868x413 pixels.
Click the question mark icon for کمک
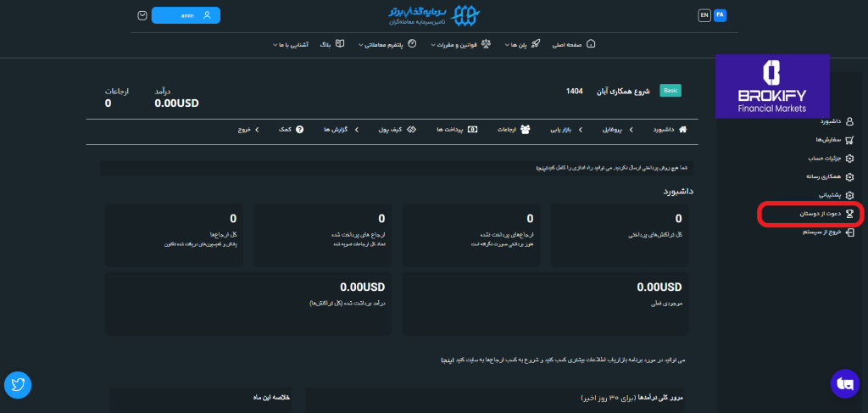[299, 130]
